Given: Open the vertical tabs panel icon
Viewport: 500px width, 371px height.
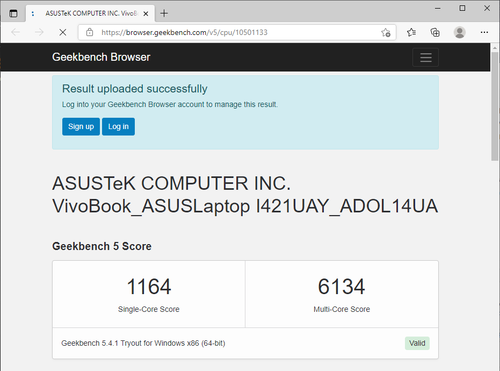Looking at the screenshot, I should click(x=13, y=14).
